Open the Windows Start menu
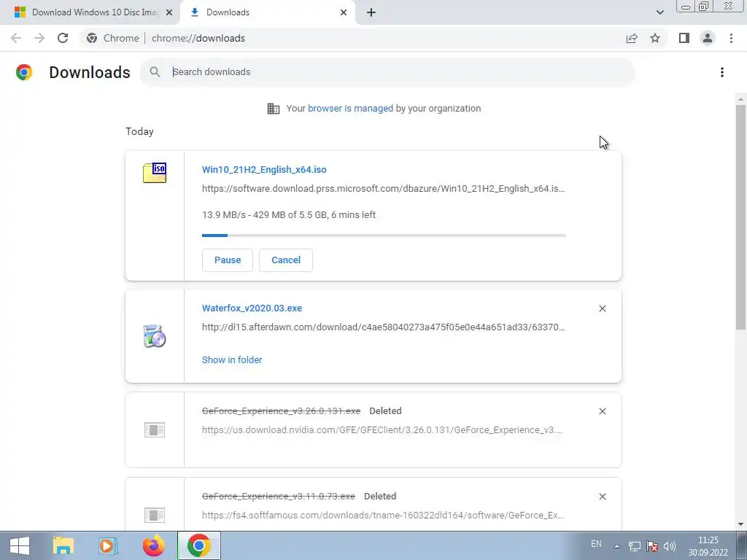Viewport: 747px width, 560px height. coord(20,545)
